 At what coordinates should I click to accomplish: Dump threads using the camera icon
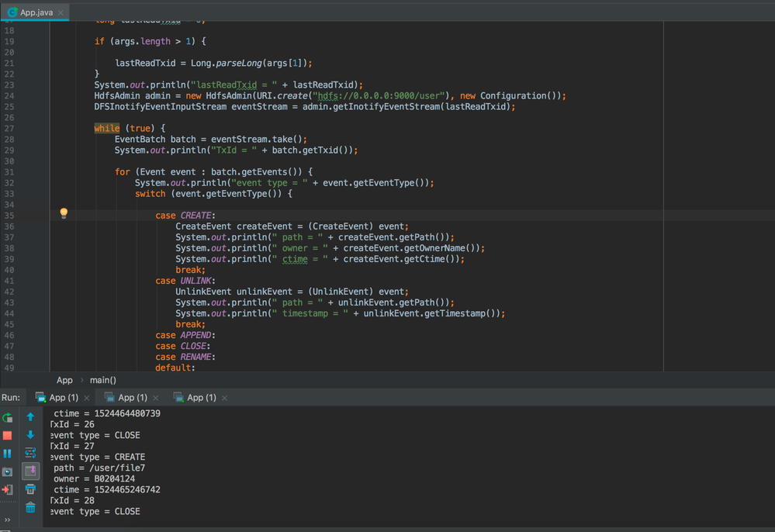(8, 472)
